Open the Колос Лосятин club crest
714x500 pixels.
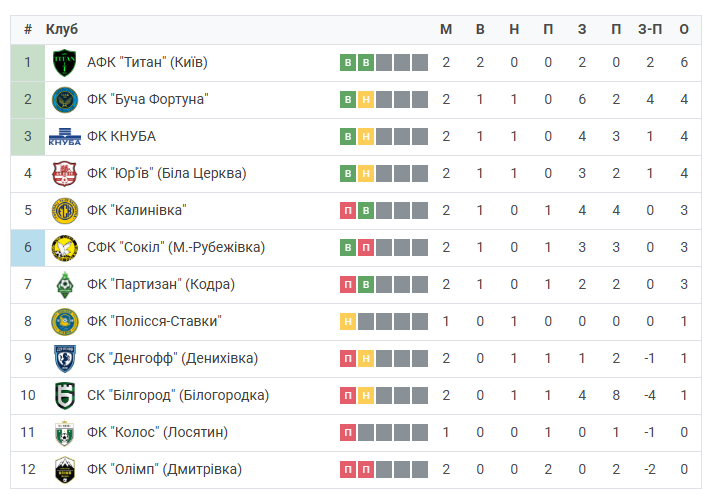[x=64, y=433]
